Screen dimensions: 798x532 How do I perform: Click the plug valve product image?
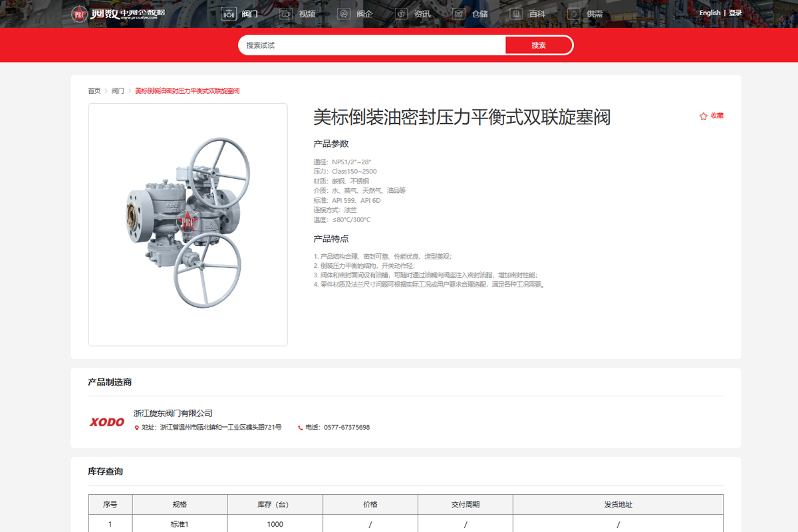pos(188,224)
